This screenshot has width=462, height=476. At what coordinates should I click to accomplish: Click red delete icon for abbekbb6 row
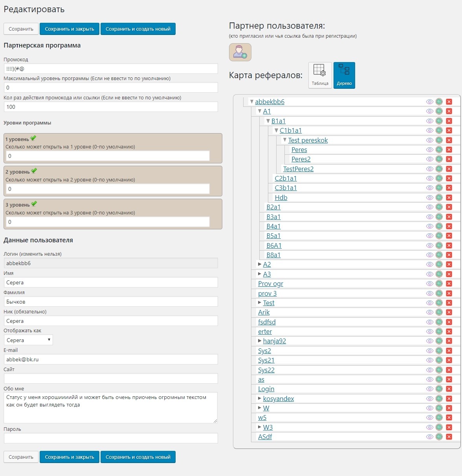tap(449, 102)
